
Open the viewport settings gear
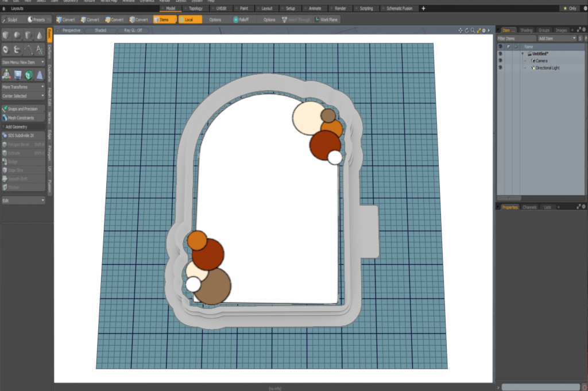[x=483, y=30]
